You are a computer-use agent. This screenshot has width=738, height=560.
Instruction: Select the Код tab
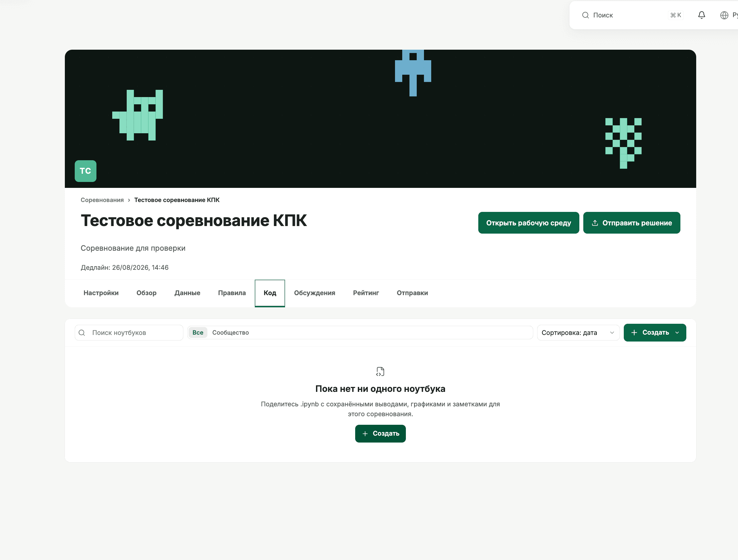[x=270, y=293]
